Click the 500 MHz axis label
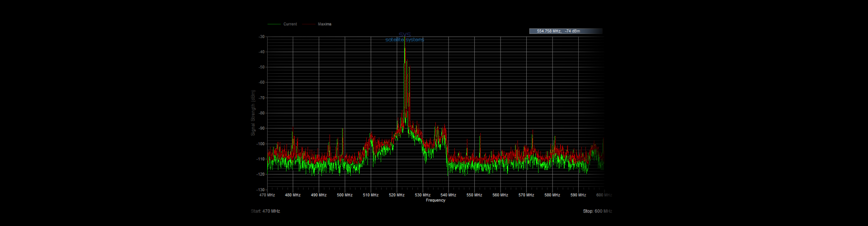 point(344,195)
